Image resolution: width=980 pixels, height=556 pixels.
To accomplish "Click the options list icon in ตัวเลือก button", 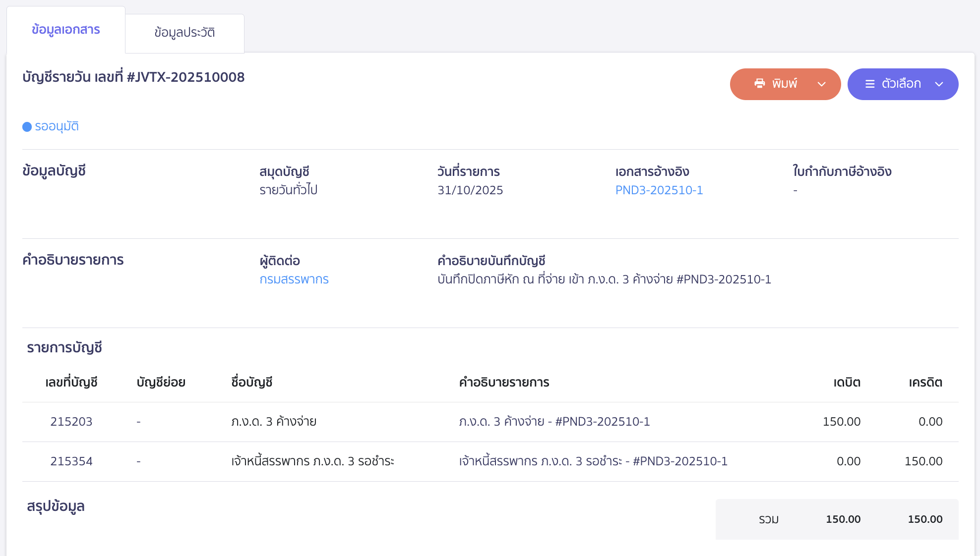I will 869,84.
